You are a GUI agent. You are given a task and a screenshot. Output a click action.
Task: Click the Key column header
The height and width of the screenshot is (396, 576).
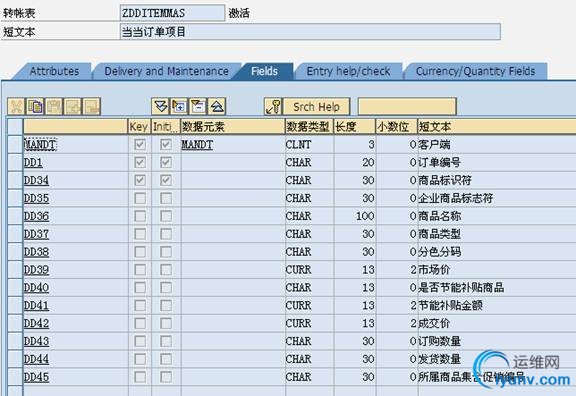click(139, 127)
